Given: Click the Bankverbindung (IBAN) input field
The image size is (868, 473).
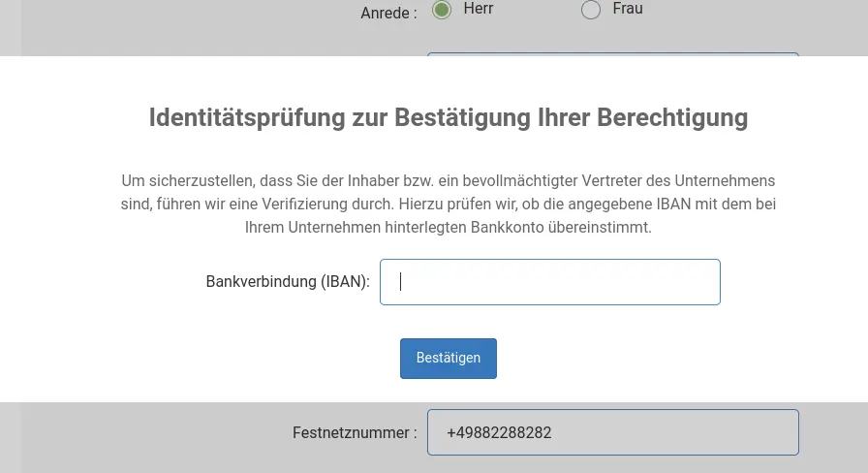Looking at the screenshot, I should (550, 282).
